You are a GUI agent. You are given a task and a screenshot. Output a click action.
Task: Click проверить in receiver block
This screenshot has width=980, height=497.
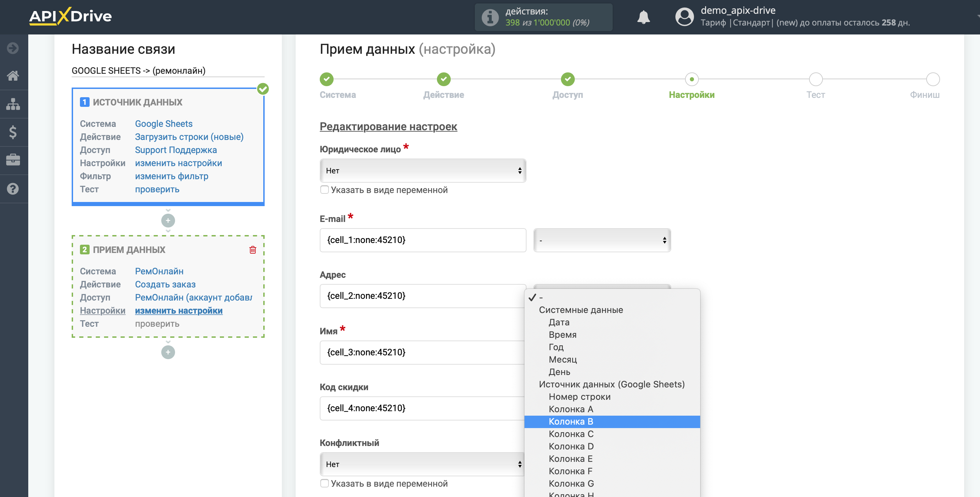pyautogui.click(x=157, y=324)
